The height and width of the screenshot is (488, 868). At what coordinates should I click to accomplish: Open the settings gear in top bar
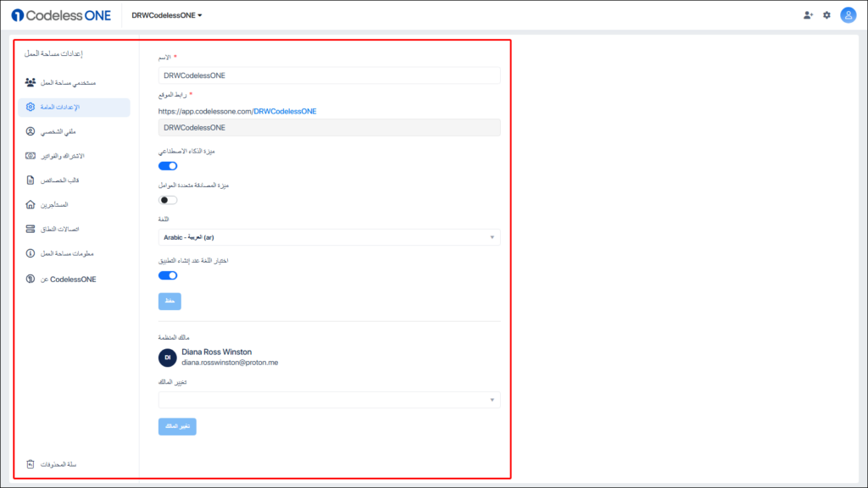coord(826,15)
